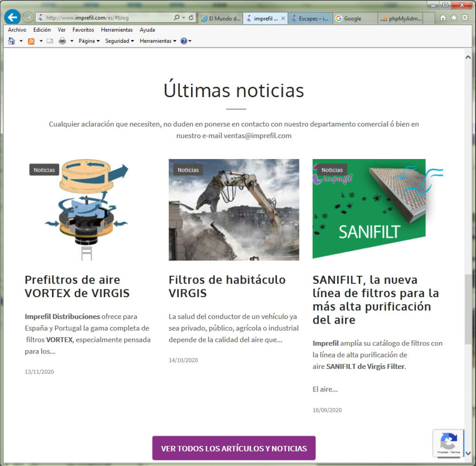
Task: Click 'Ver todos los artículos y noticias' button
Action: [x=234, y=448]
